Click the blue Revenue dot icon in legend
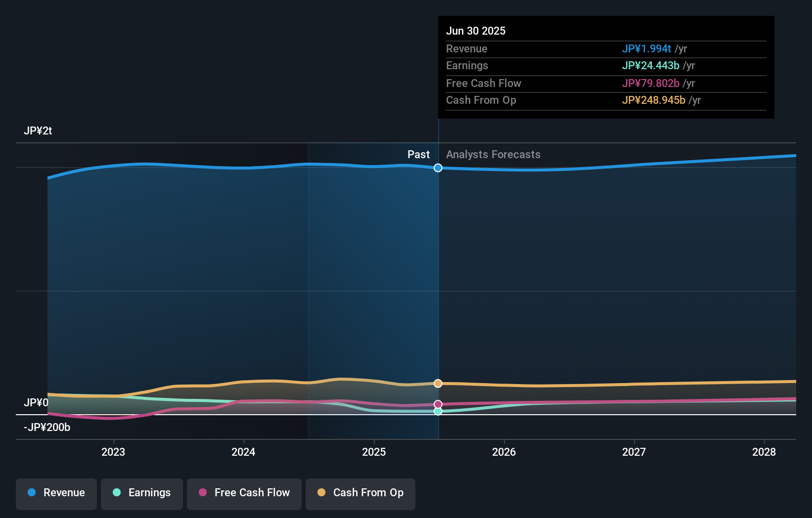 [32, 493]
